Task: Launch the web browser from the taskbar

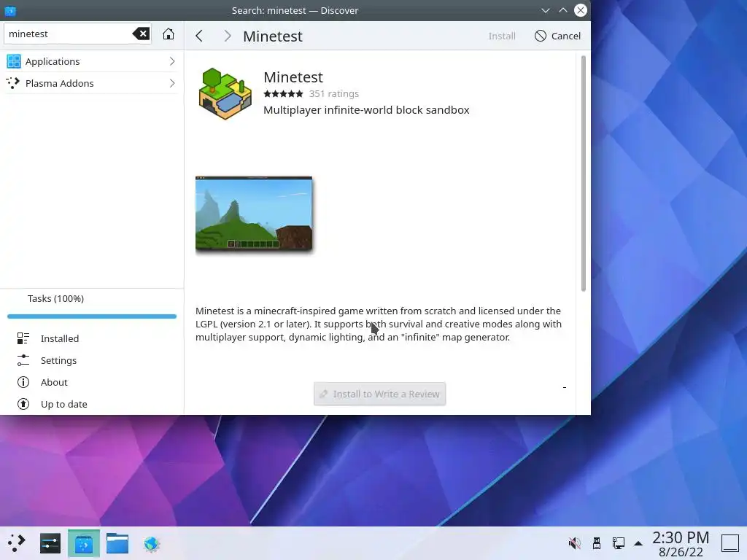Action: 152,543
